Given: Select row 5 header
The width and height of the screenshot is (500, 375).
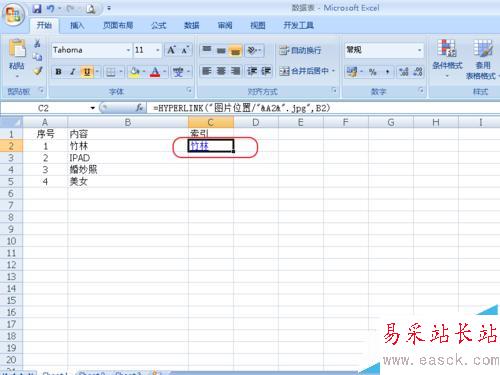Looking at the screenshot, I should [x=11, y=182].
